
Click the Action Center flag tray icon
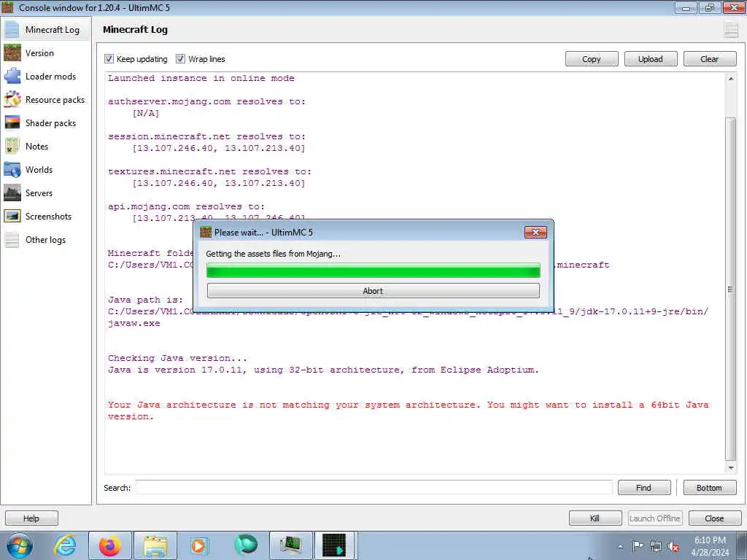pyautogui.click(x=638, y=546)
